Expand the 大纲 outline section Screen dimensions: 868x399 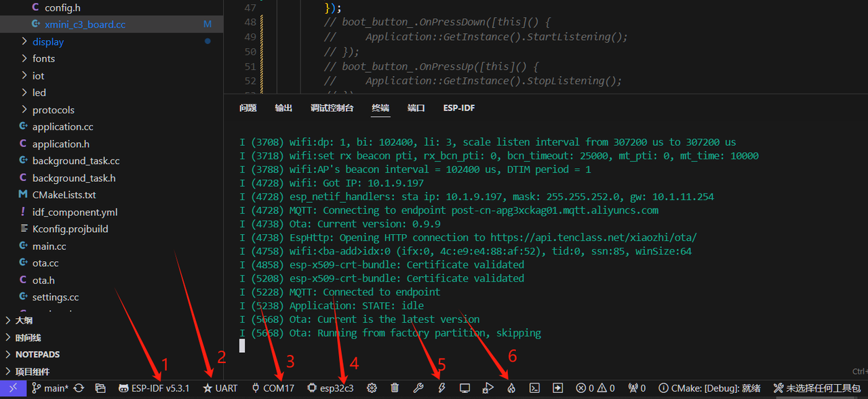(24, 320)
